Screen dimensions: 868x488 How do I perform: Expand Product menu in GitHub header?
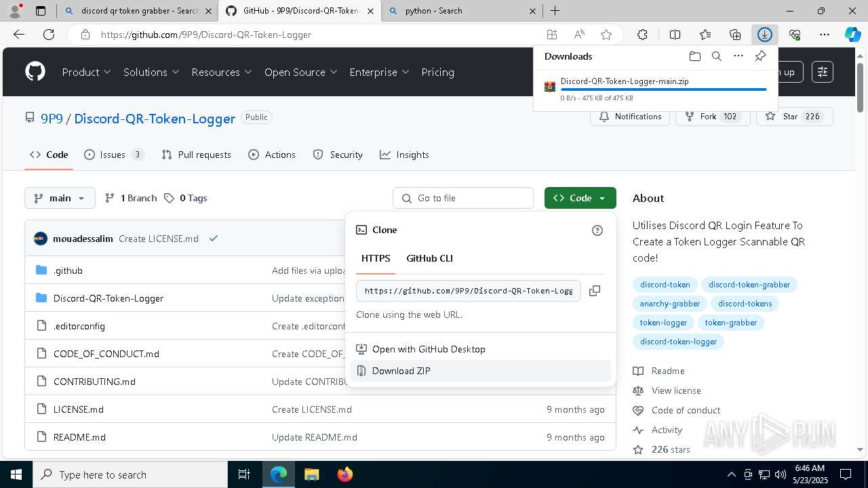click(87, 72)
